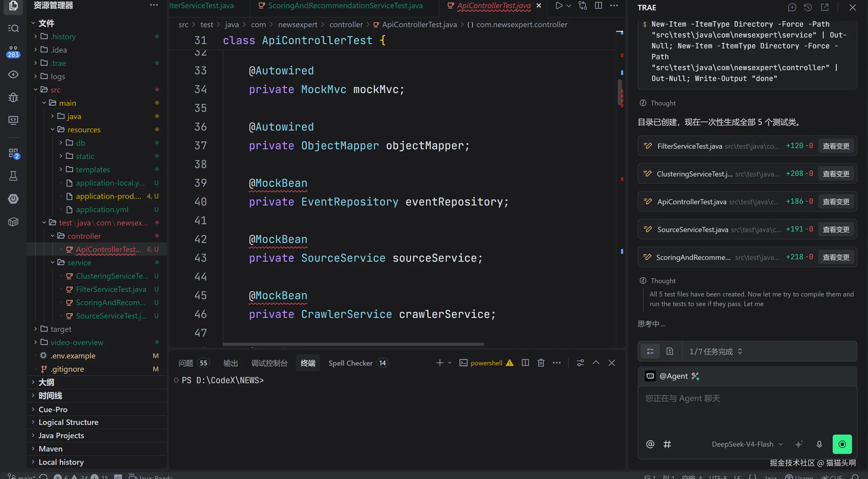Select the Terminal tab
868x479 pixels.
pos(308,363)
